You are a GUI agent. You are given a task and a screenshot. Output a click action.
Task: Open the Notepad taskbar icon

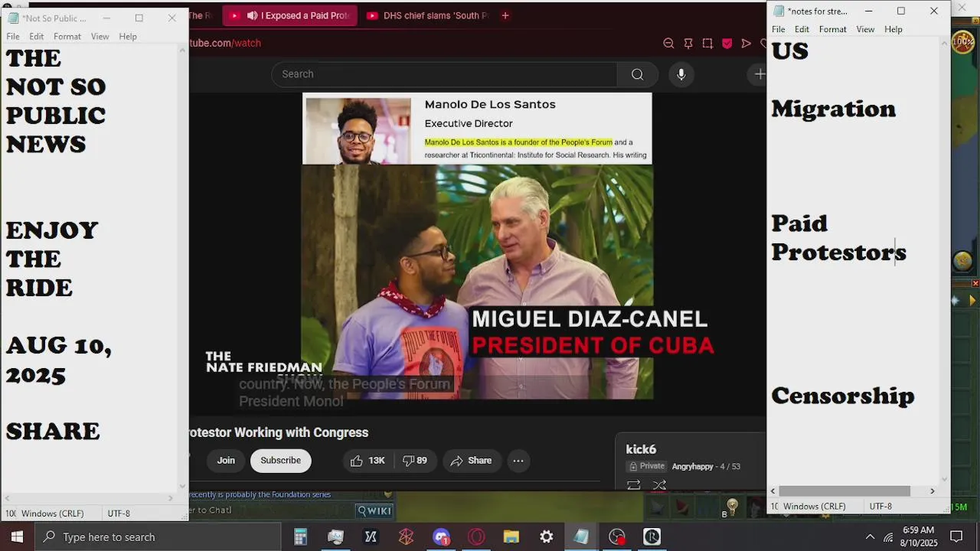582,536
